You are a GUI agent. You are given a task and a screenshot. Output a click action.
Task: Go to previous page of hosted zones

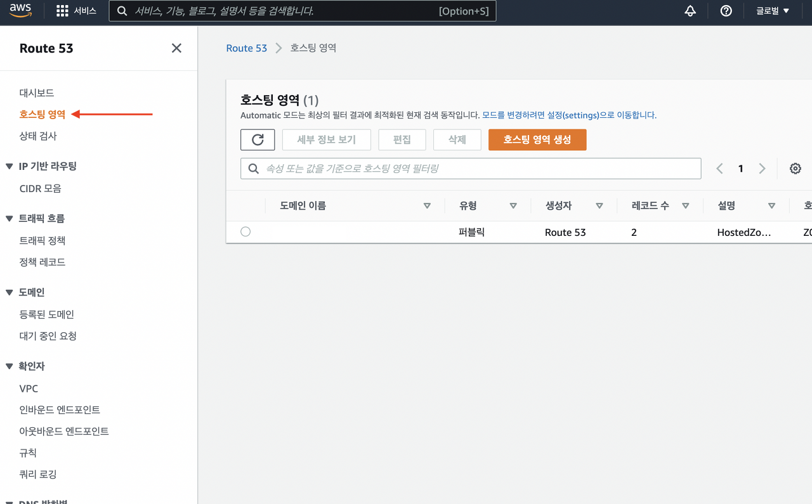click(x=719, y=168)
